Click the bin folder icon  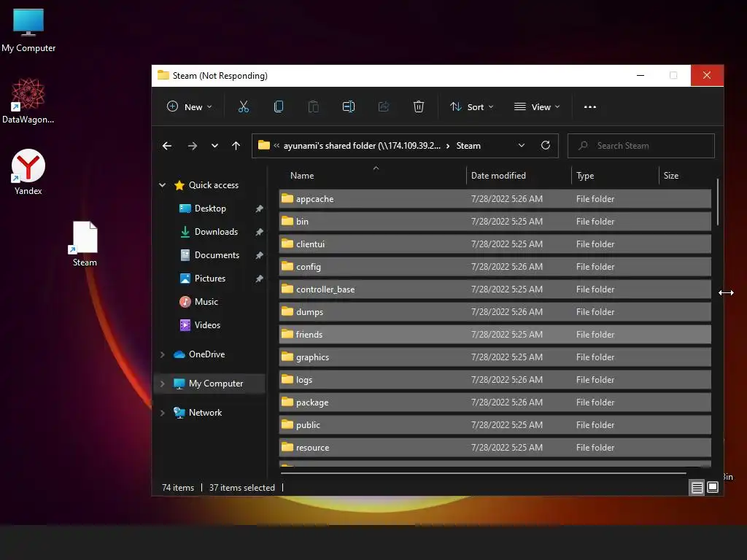287,220
